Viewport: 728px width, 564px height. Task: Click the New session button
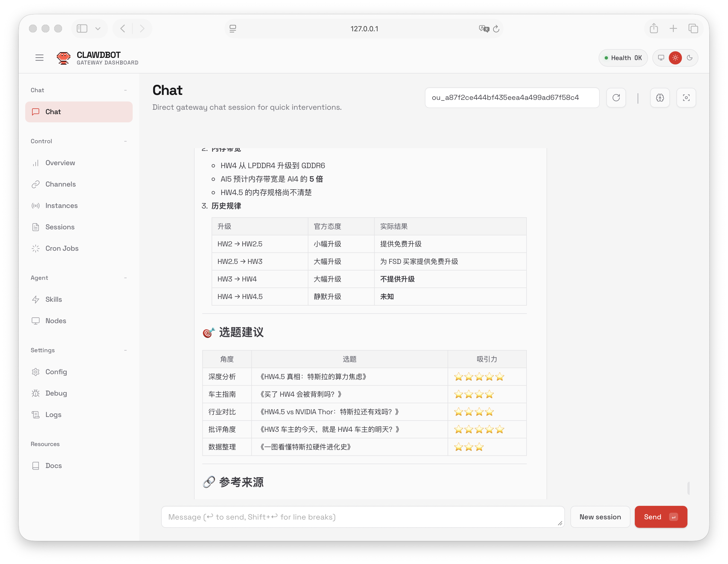(600, 517)
